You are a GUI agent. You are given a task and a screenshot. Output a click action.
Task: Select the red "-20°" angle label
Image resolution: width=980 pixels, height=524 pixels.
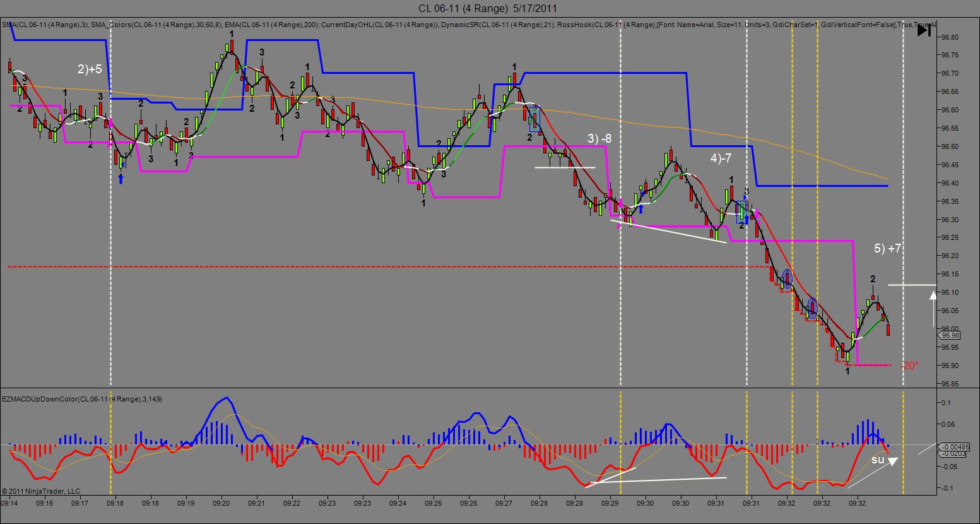[x=909, y=366]
